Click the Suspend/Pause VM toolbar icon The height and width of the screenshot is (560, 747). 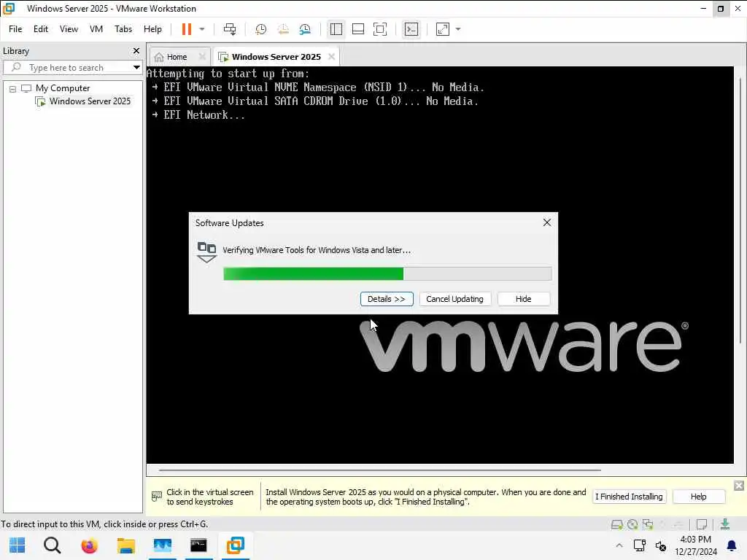pyautogui.click(x=186, y=29)
